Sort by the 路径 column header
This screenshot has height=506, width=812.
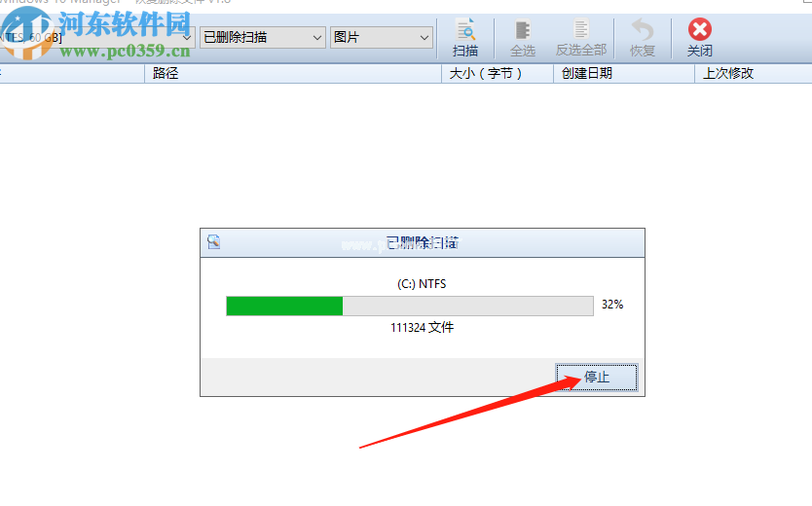[x=293, y=74]
